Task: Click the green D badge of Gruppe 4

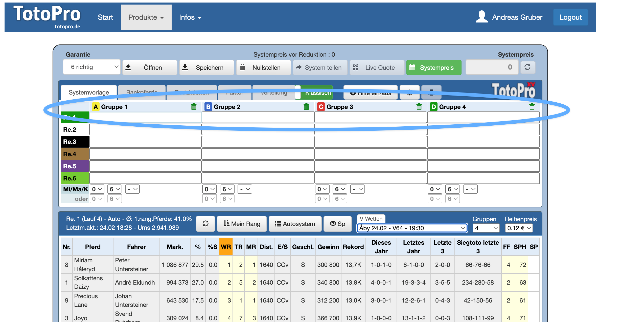Action: (434, 107)
